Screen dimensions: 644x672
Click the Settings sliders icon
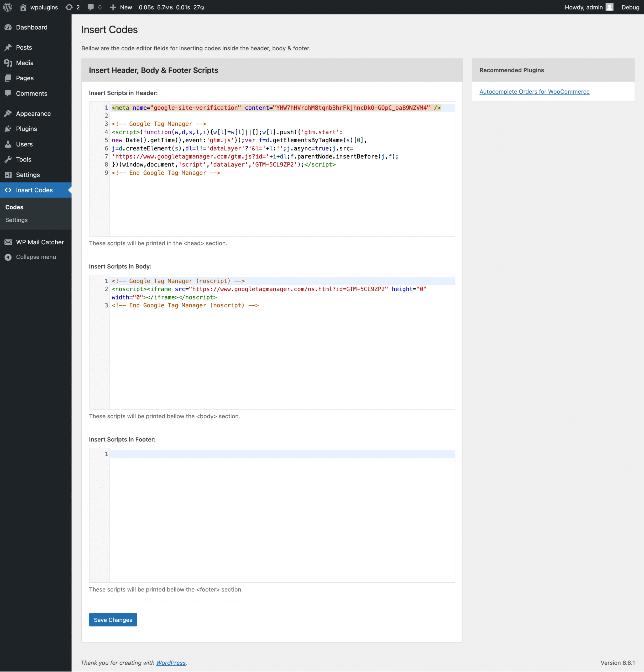click(x=8, y=175)
